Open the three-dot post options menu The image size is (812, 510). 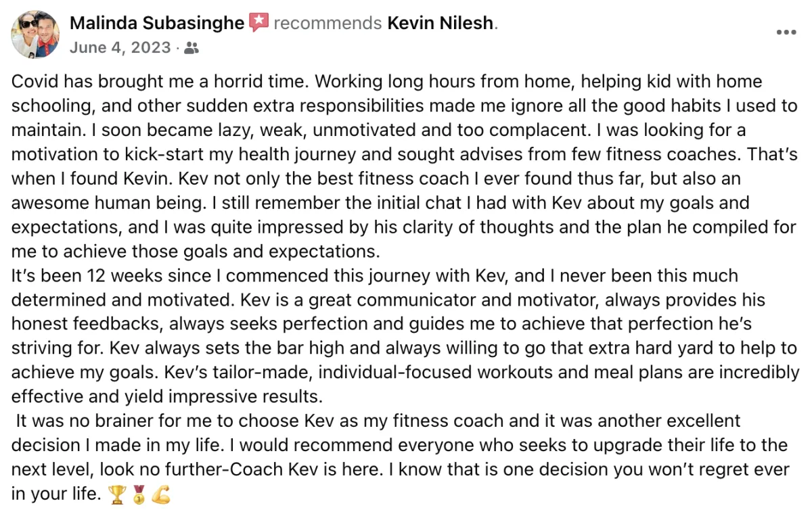pos(786,32)
